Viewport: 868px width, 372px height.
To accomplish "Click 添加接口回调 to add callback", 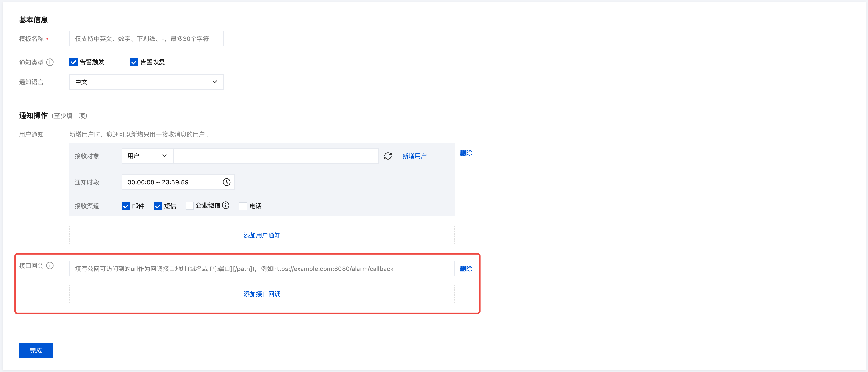I will pos(262,294).
